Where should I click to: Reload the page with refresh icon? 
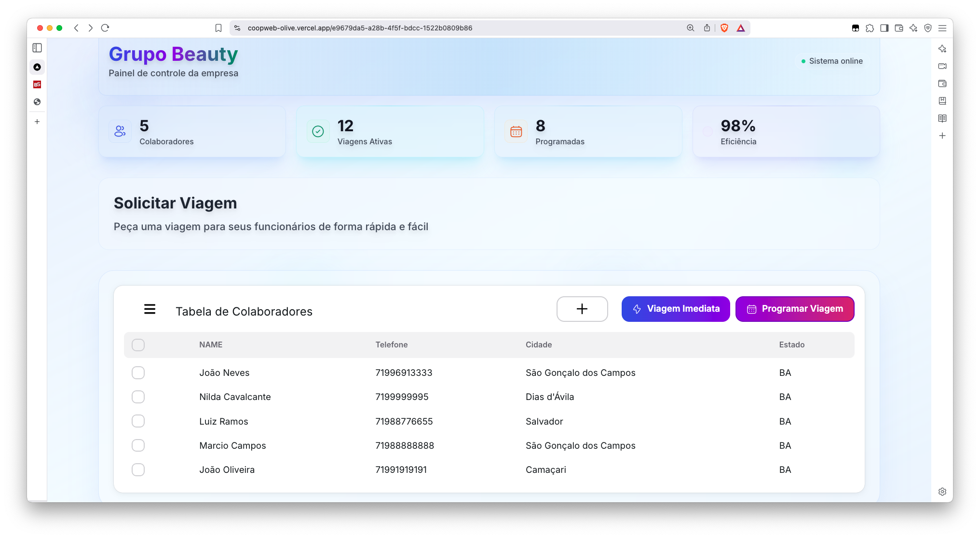pyautogui.click(x=105, y=28)
